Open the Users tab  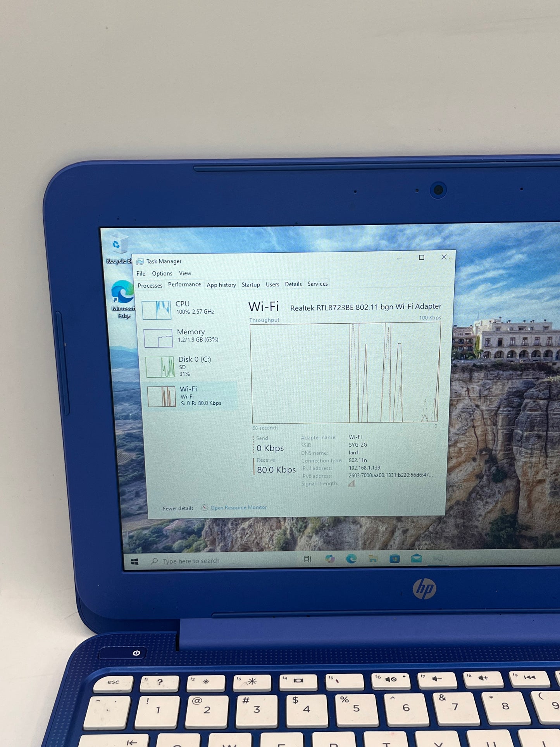272,284
